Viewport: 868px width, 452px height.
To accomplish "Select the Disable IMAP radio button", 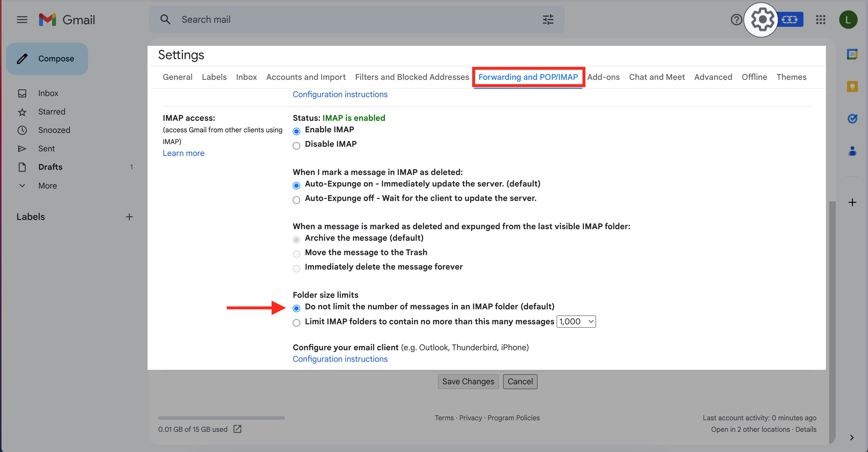I will pyautogui.click(x=296, y=146).
